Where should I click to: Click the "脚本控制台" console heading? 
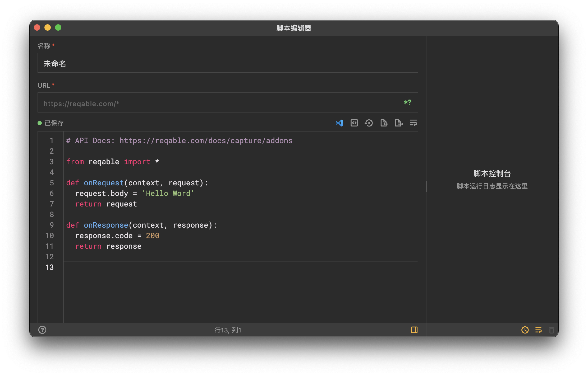(492, 173)
